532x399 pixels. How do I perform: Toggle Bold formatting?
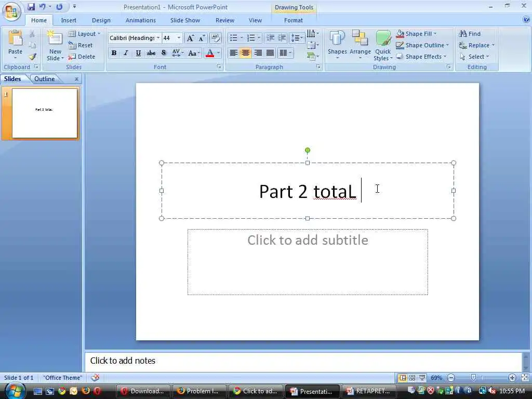pos(114,53)
